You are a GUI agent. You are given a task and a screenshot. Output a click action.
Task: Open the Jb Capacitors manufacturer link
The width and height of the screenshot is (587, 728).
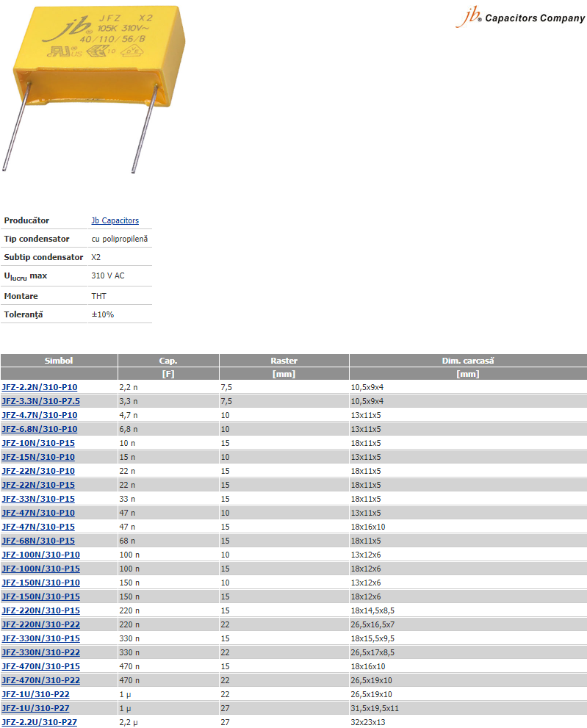[x=115, y=220]
